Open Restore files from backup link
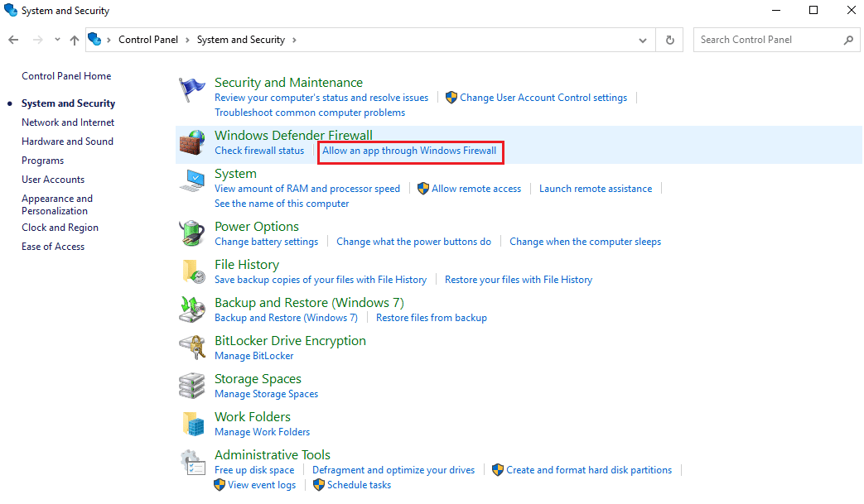Viewport: 864px width, 504px height. click(x=432, y=318)
